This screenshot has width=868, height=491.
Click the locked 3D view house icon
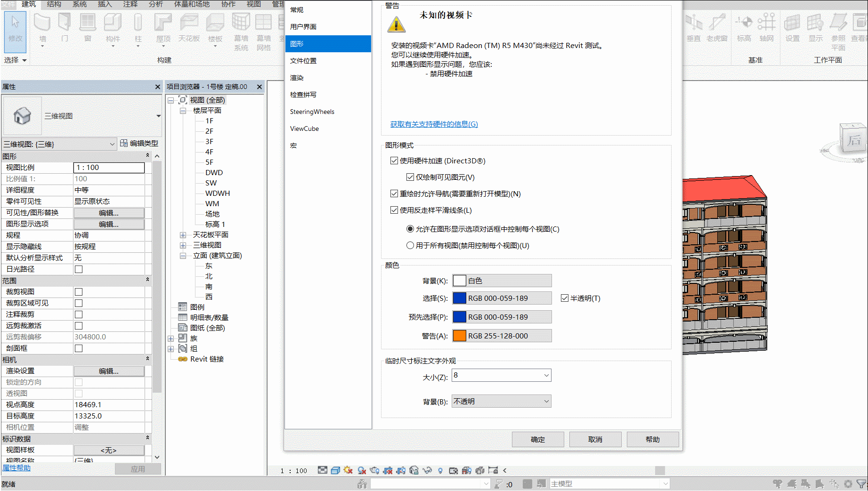(x=414, y=470)
